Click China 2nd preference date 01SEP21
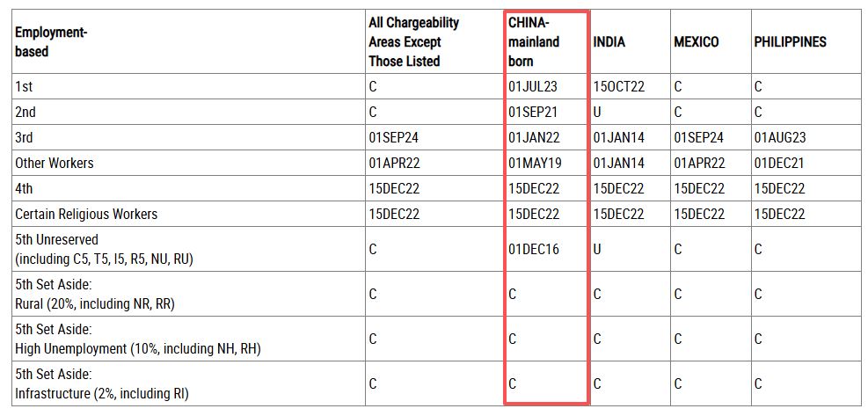 (533, 113)
